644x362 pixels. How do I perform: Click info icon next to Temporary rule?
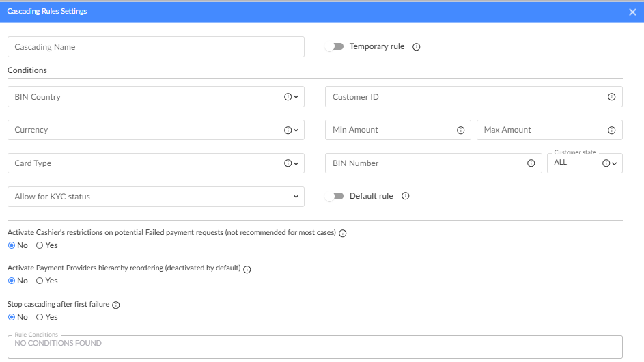click(417, 47)
